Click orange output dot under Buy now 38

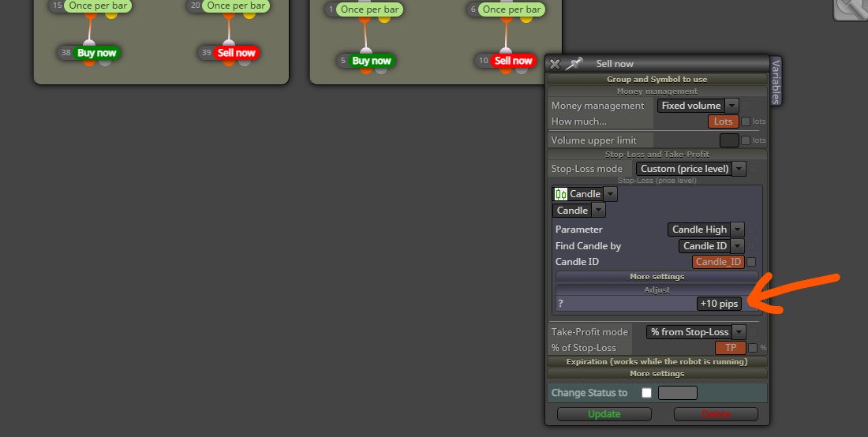click(x=89, y=62)
